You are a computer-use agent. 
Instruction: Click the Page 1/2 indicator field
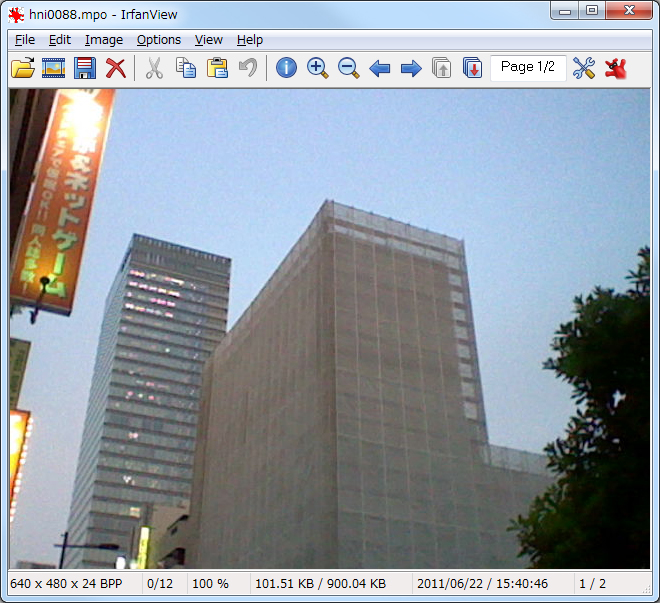click(528, 67)
